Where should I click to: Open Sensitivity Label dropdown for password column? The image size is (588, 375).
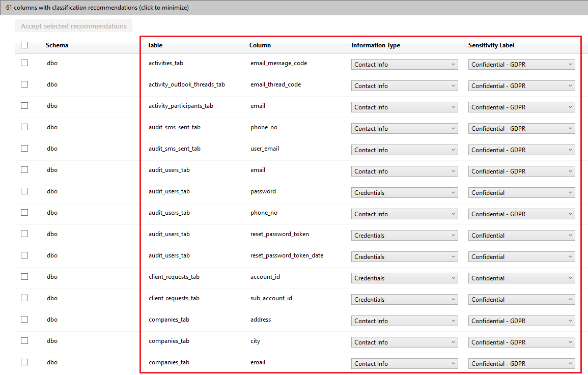point(521,193)
